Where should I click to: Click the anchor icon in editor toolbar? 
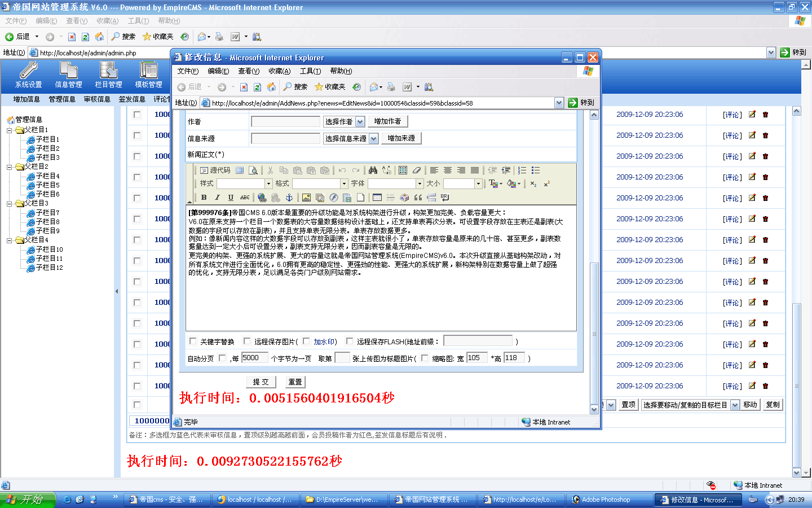tap(289, 198)
